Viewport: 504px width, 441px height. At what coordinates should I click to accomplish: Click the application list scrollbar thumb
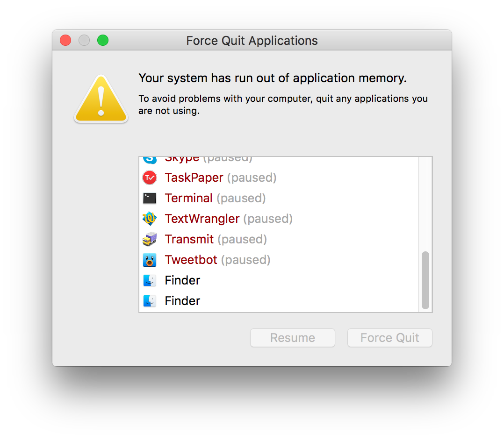pos(425,280)
